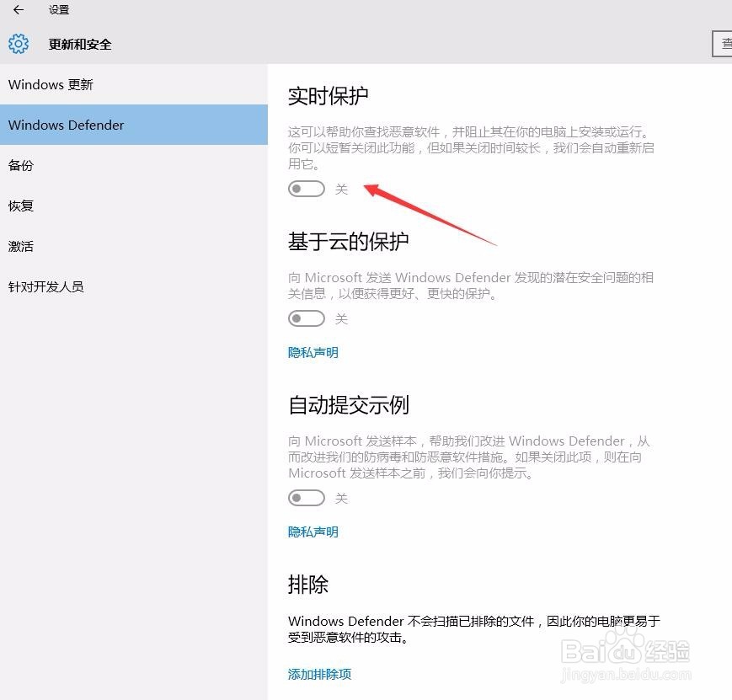This screenshot has width=732, height=700.
Task: Click the Settings gear icon
Action: tap(19, 44)
